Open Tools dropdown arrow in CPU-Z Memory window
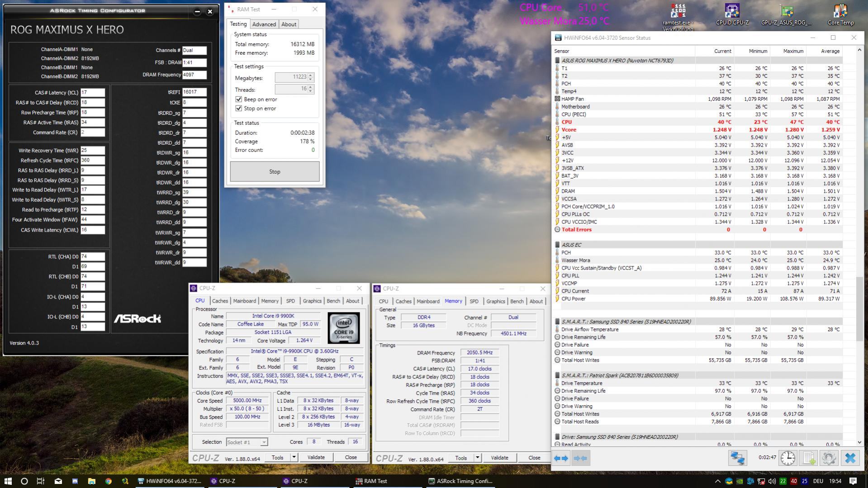 pyautogui.click(x=477, y=458)
